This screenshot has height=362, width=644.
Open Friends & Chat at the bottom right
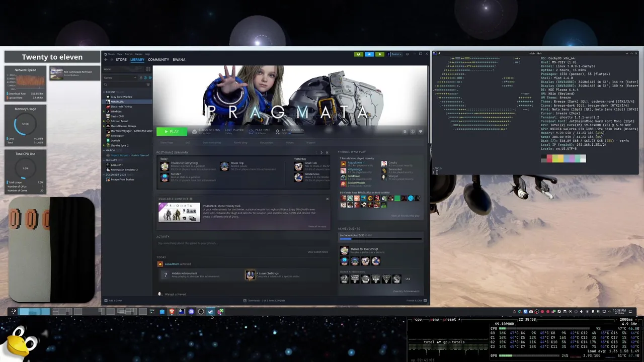point(417,301)
